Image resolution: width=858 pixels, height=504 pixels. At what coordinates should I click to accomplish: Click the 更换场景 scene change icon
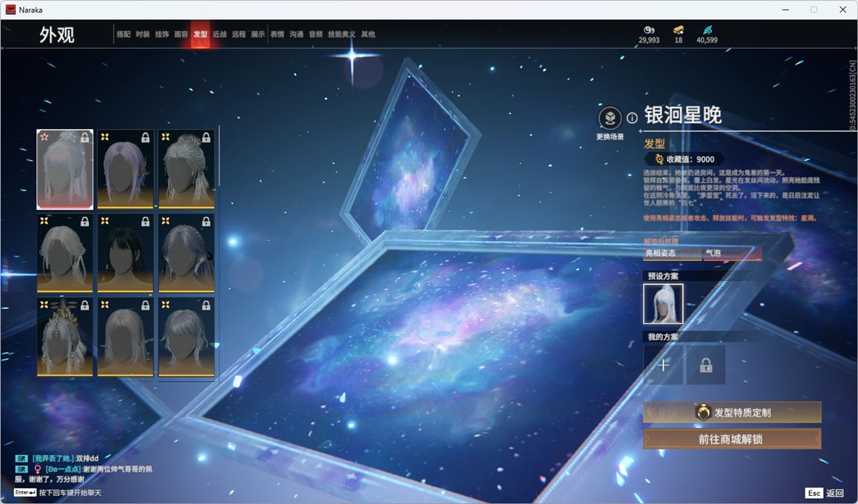pos(610,118)
